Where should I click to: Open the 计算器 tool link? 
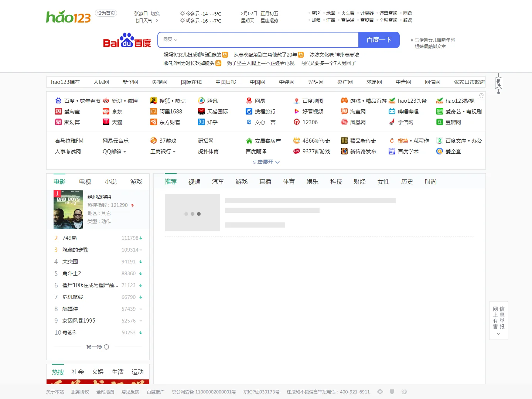367,13
